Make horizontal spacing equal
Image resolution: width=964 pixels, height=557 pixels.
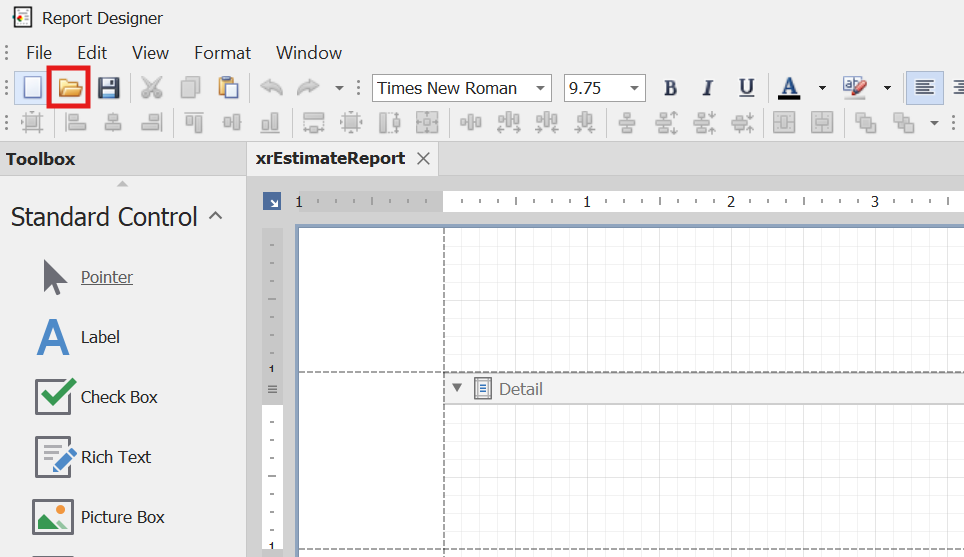tap(470, 122)
